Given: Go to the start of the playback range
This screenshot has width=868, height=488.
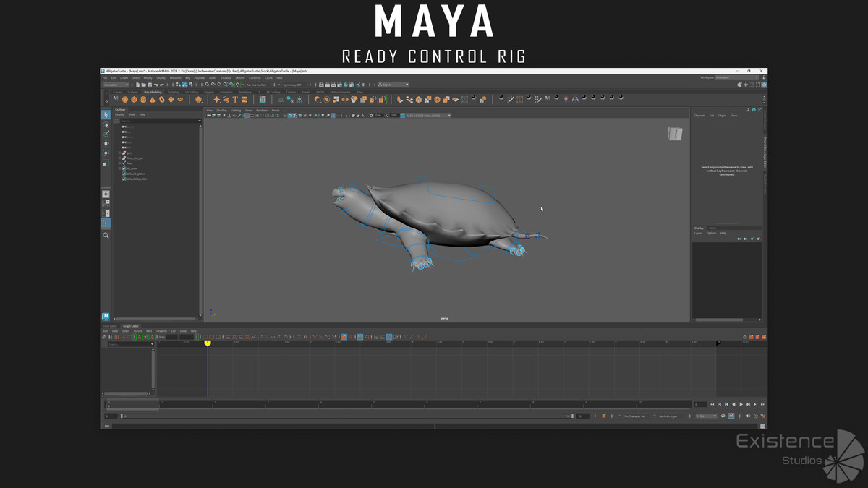Looking at the screenshot, I should coord(712,404).
